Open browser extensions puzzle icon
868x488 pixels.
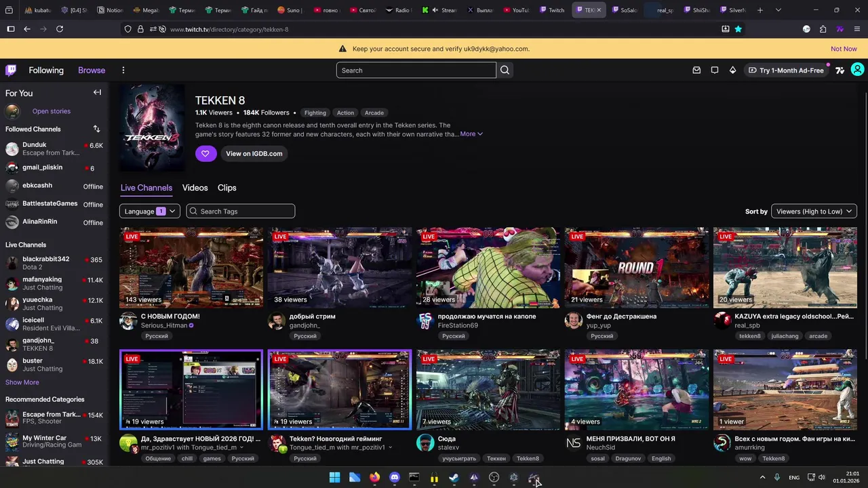823,29
